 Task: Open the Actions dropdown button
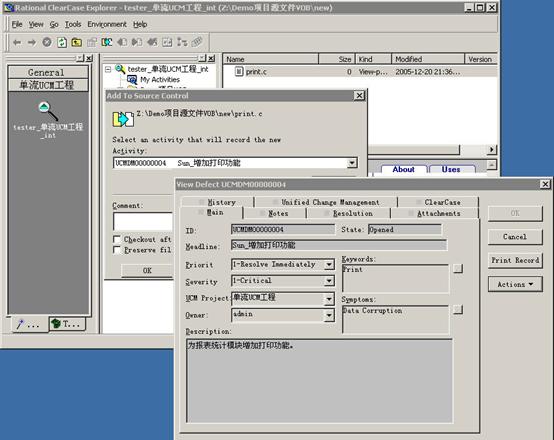[515, 284]
